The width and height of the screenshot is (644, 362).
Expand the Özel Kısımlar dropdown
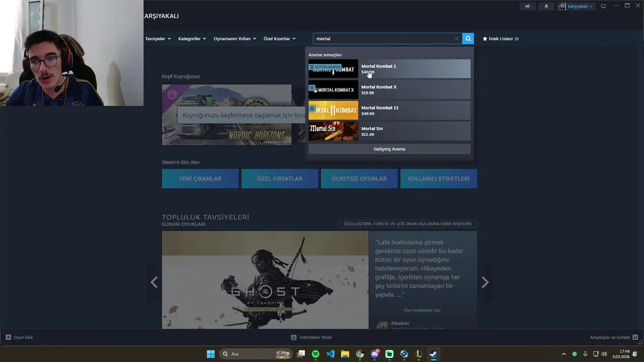click(280, 39)
